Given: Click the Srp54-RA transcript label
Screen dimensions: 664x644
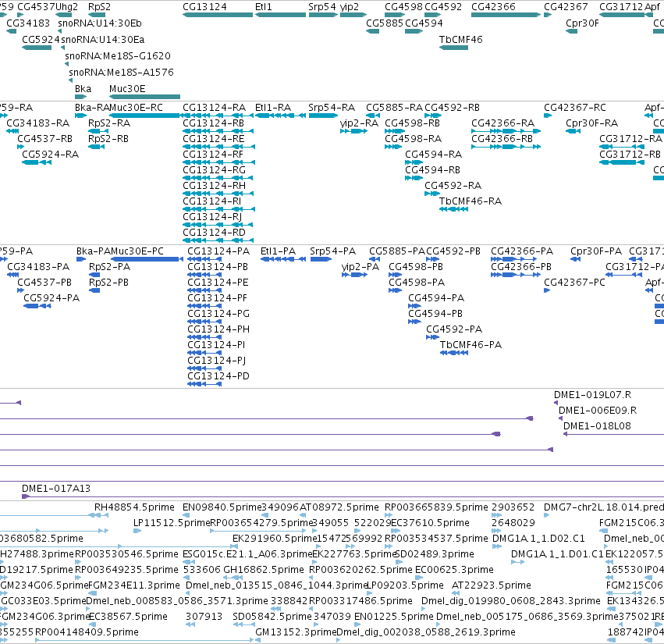Looking at the screenshot, I should pyautogui.click(x=332, y=108).
